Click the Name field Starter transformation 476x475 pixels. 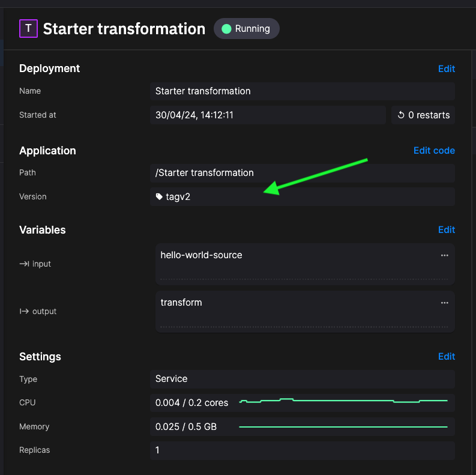pyautogui.click(x=302, y=91)
